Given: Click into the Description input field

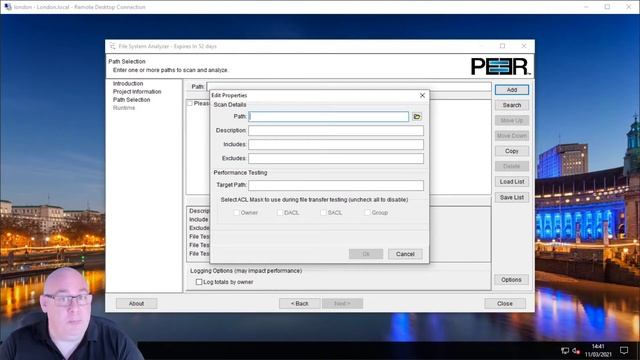Looking at the screenshot, I should pyautogui.click(x=336, y=131).
